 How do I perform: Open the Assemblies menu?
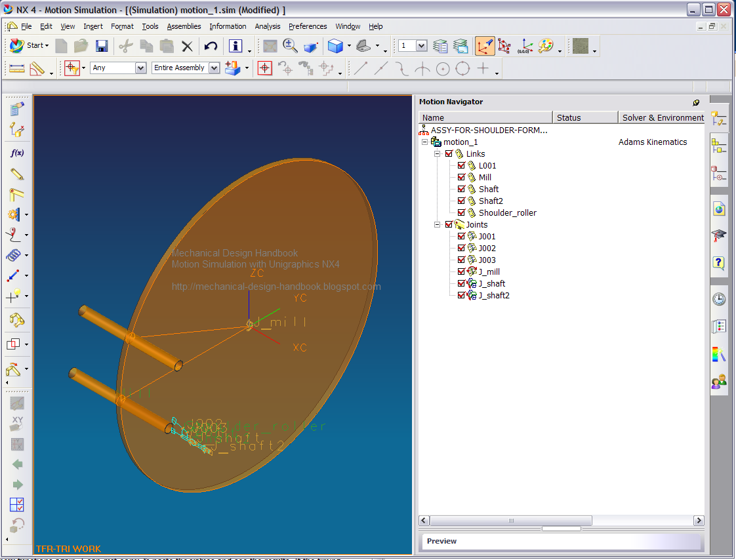(x=184, y=26)
